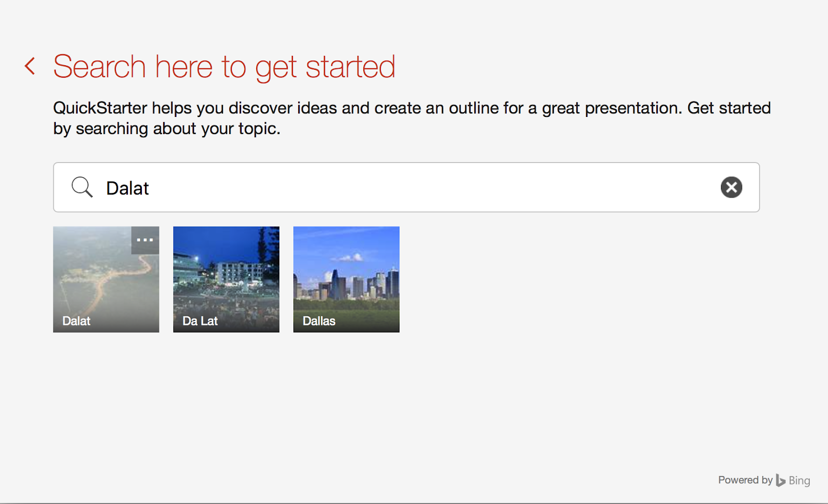Click the "Powered by" text

point(745,480)
